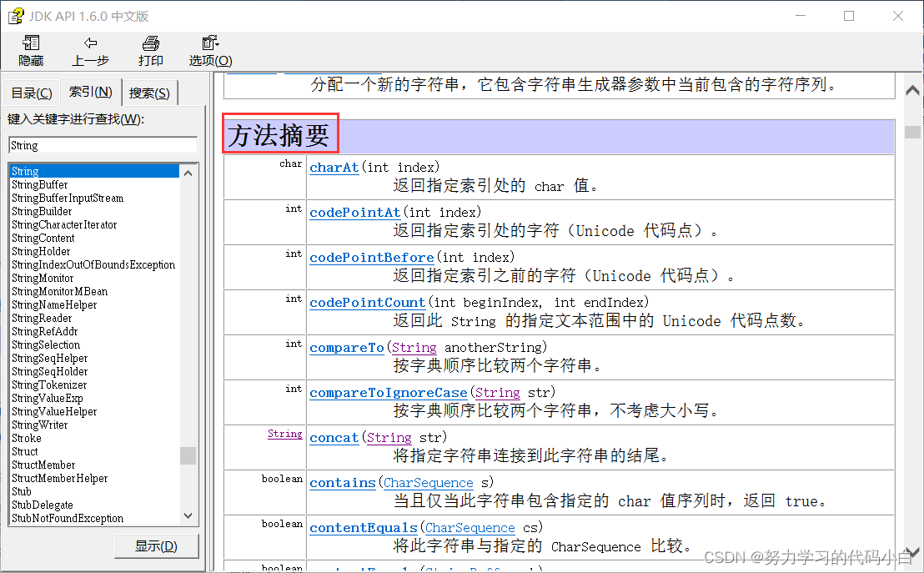Viewport: 924px width, 573px height.
Task: Minimize the JDK API window
Action: tap(801, 16)
